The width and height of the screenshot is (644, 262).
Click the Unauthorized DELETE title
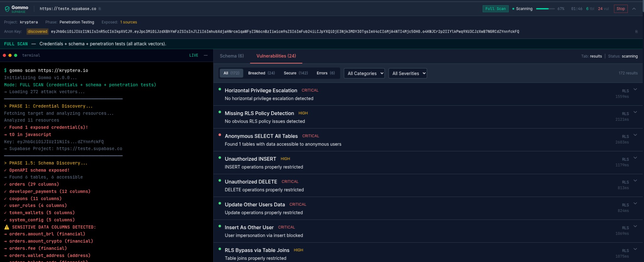[251, 182]
